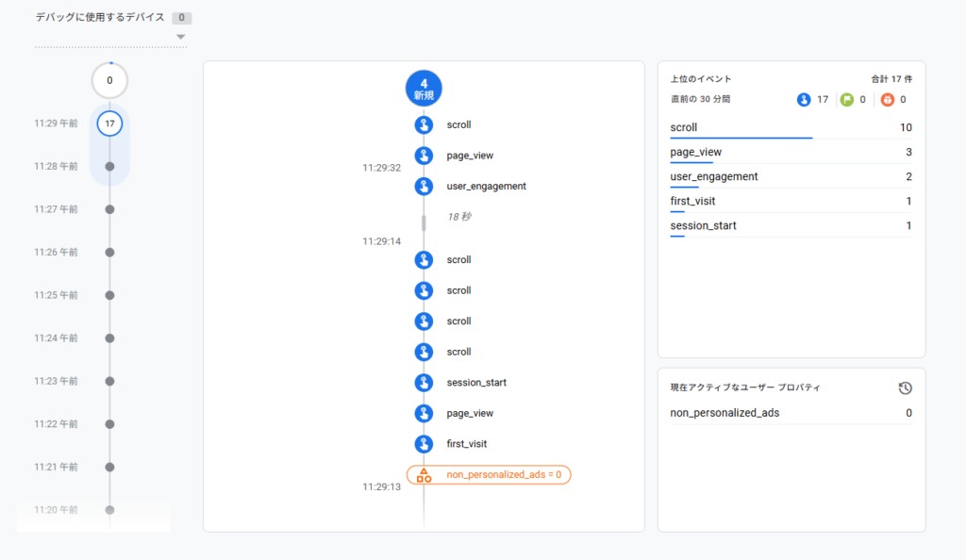The height and width of the screenshot is (560, 966).
Task: Click the '0' circle at the timeline top
Action: (x=109, y=80)
